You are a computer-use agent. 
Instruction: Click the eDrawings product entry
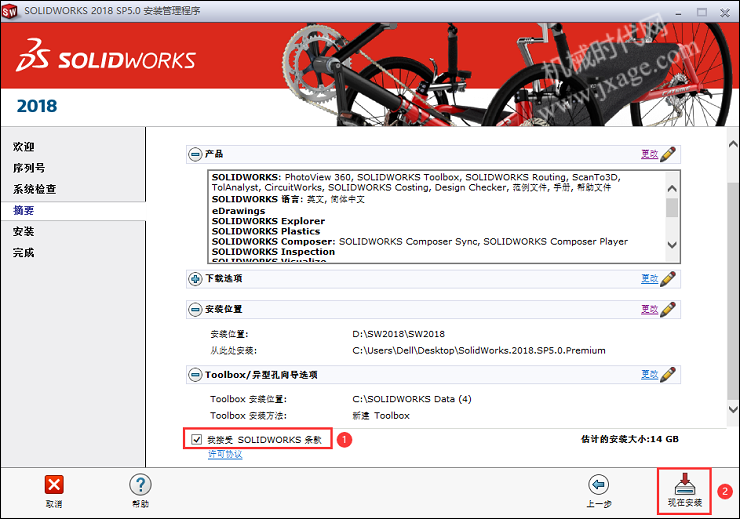238,211
